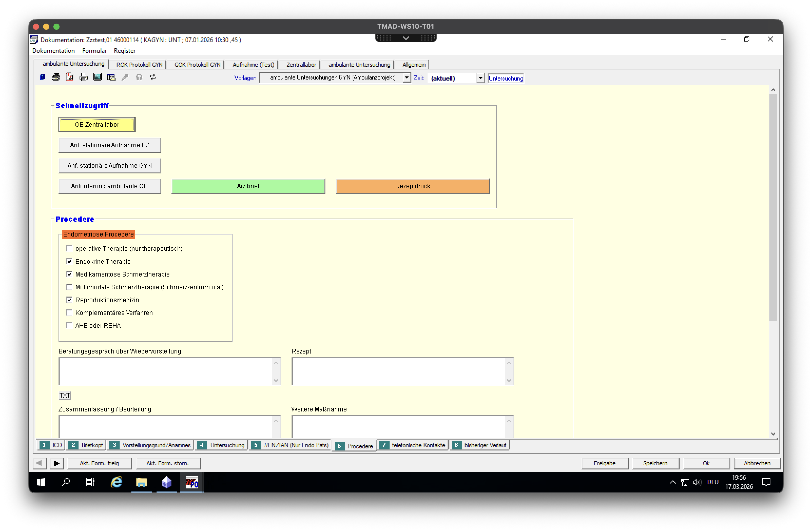This screenshot has width=812, height=531.
Task: Check the AHB oder REHA option
Action: 69,325
